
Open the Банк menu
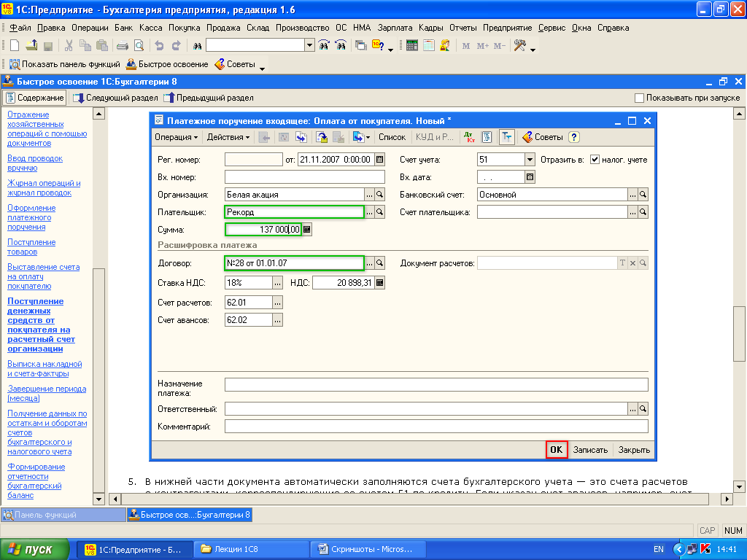coord(123,28)
